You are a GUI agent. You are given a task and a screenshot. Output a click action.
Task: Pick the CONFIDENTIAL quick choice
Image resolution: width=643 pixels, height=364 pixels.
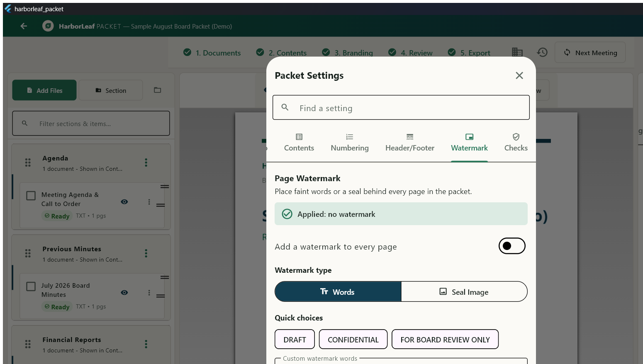(353, 340)
